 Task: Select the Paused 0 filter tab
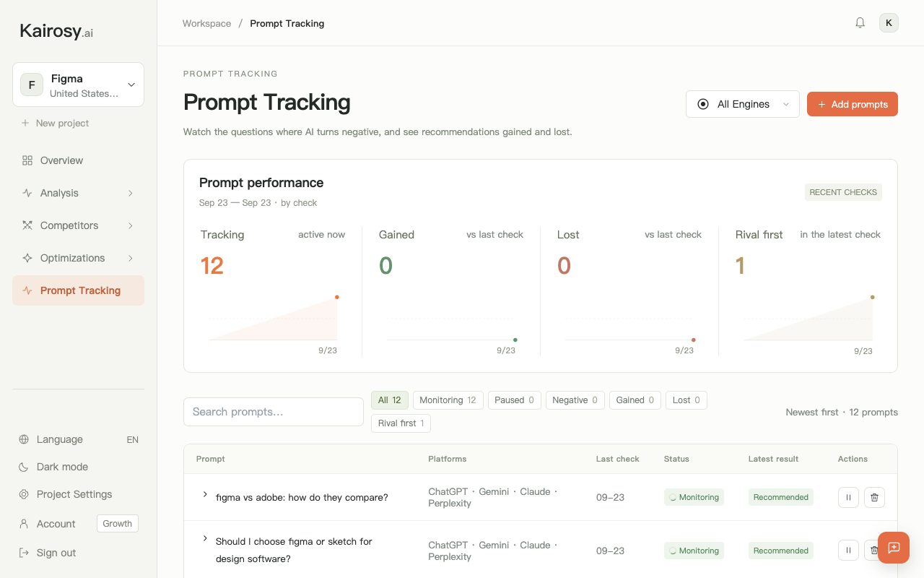[x=514, y=400]
